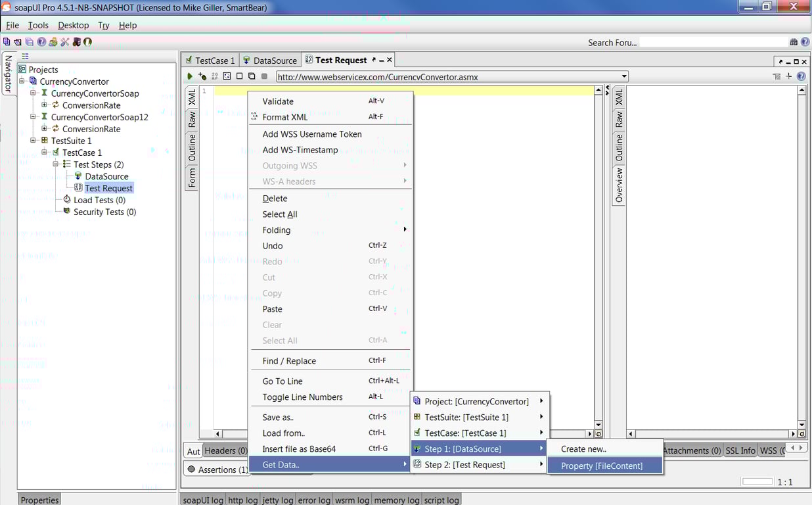Collapse the CurrencyConvertor project node

[22, 82]
